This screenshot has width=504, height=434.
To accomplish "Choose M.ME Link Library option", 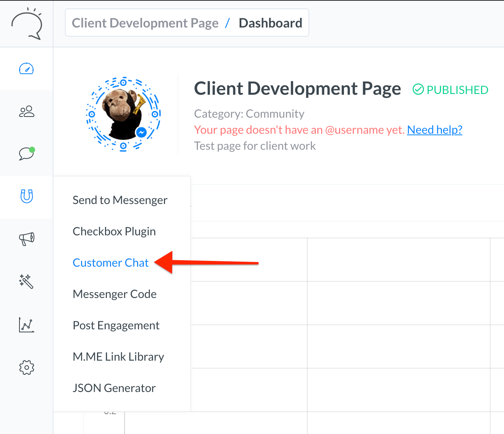I will (x=118, y=357).
